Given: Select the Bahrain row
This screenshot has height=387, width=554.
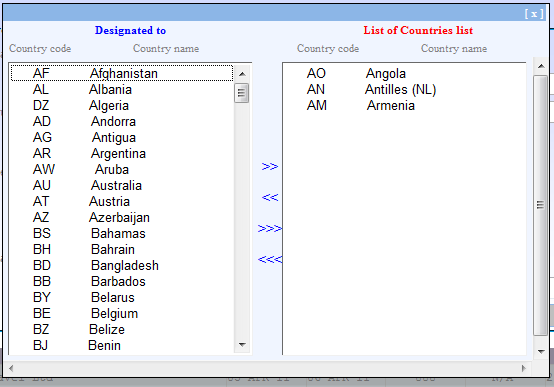Looking at the screenshot, I should (x=122, y=250).
